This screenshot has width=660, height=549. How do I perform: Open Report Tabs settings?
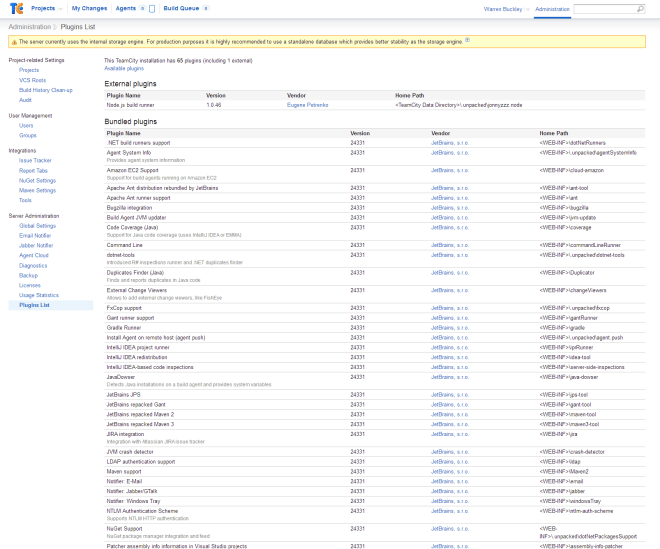pos(33,171)
